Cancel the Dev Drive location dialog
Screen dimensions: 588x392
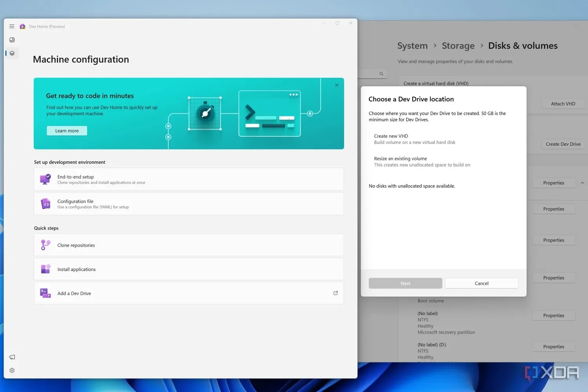(x=481, y=283)
